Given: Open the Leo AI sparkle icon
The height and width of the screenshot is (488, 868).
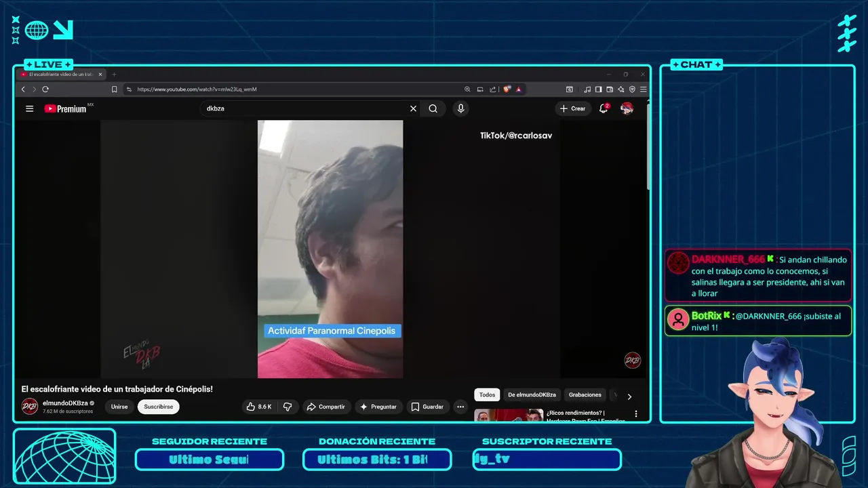Looking at the screenshot, I should point(620,89).
